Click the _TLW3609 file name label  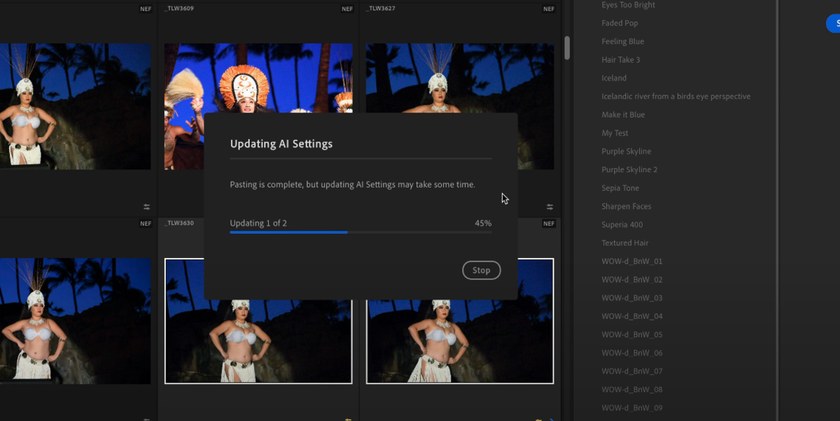pos(179,9)
